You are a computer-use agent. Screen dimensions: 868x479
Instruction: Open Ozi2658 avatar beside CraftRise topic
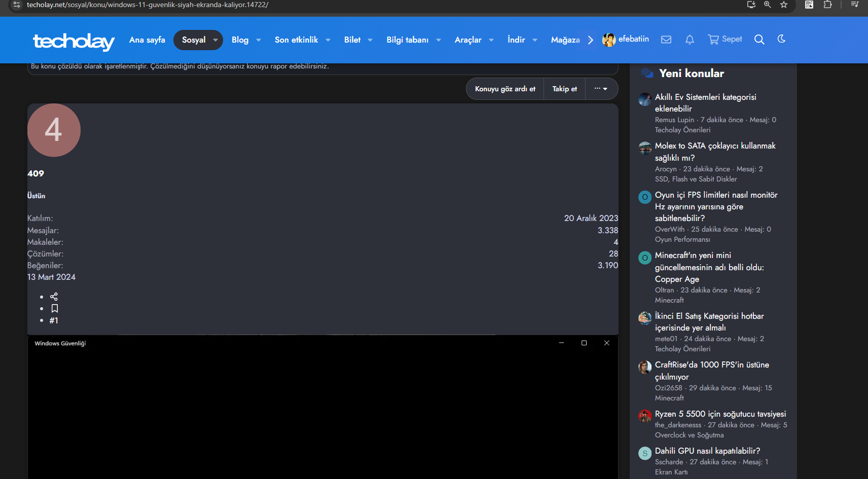(x=645, y=367)
